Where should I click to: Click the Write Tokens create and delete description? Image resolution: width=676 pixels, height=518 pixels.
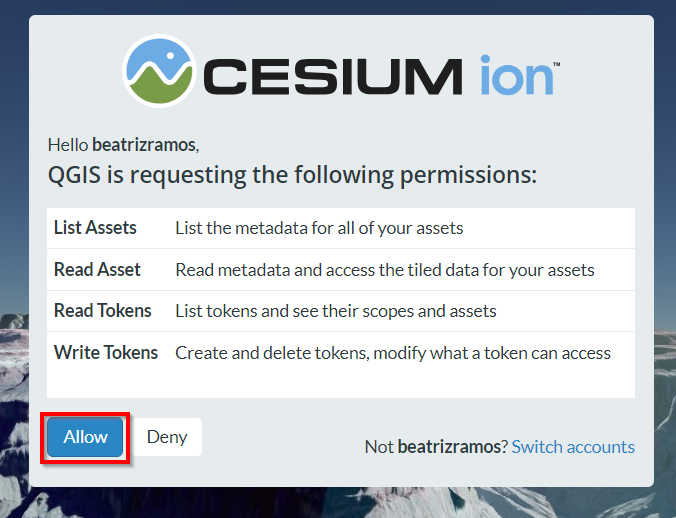pyautogui.click(x=393, y=353)
